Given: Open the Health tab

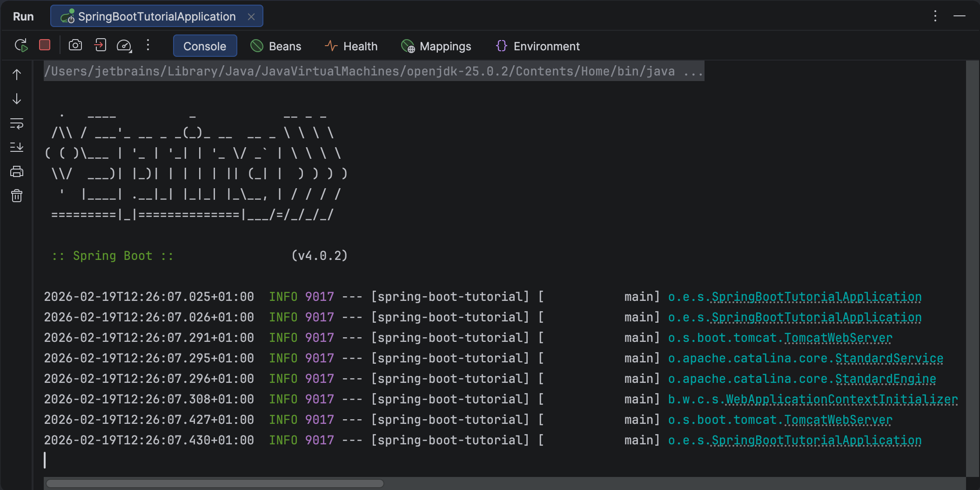Looking at the screenshot, I should tap(351, 46).
